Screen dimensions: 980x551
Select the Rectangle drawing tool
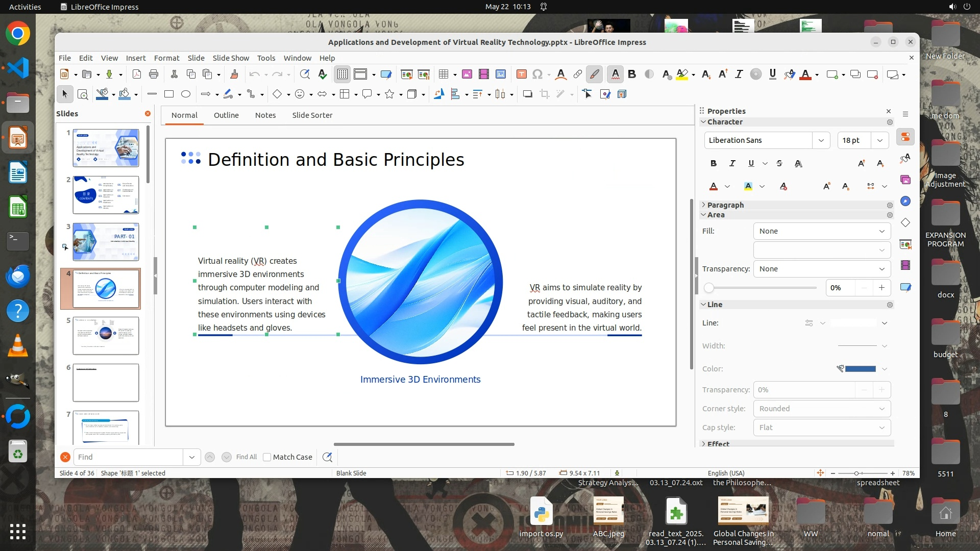coord(169,94)
